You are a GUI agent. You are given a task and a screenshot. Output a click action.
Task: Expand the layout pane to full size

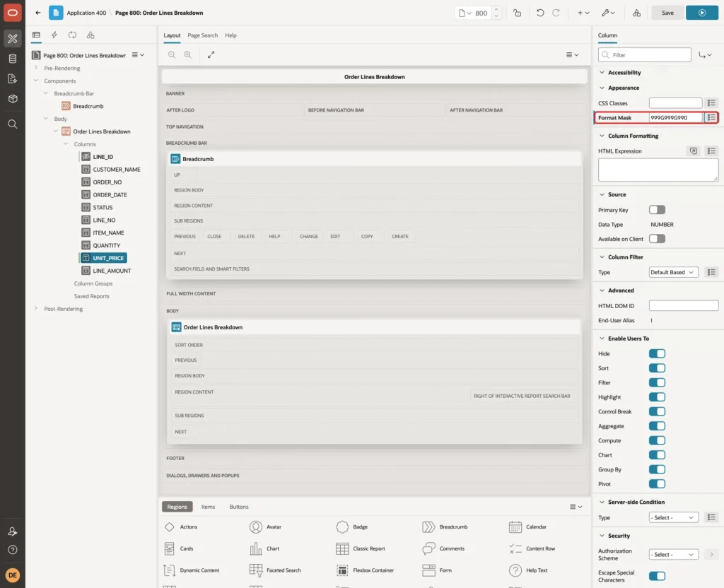[x=211, y=54]
